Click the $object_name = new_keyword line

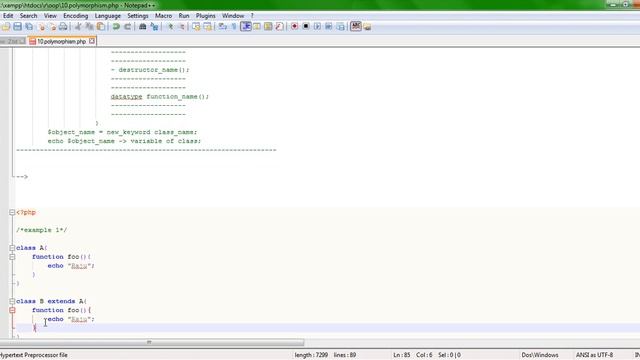122,132
